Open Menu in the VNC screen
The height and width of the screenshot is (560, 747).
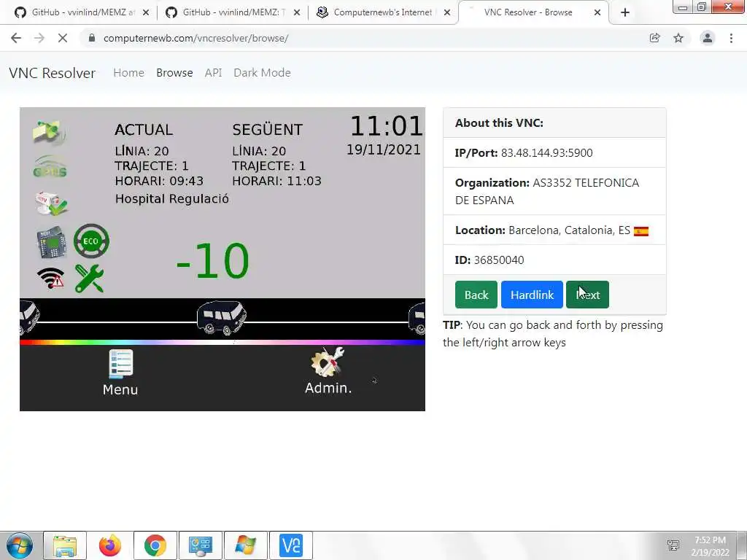pos(120,373)
